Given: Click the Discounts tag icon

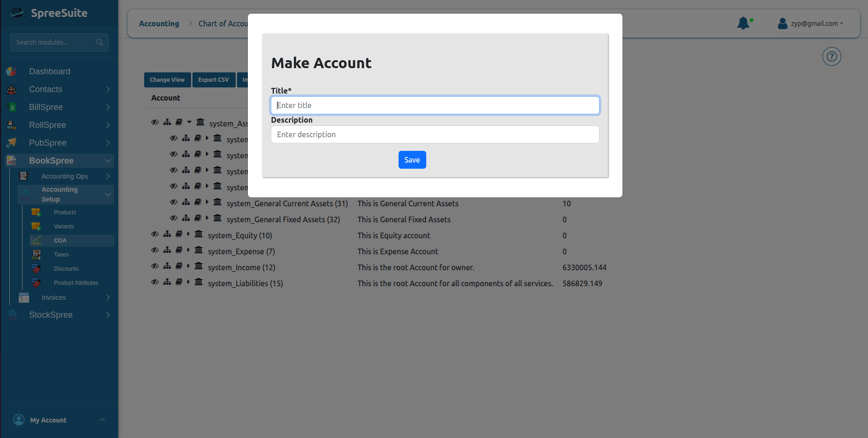Looking at the screenshot, I should click(36, 269).
